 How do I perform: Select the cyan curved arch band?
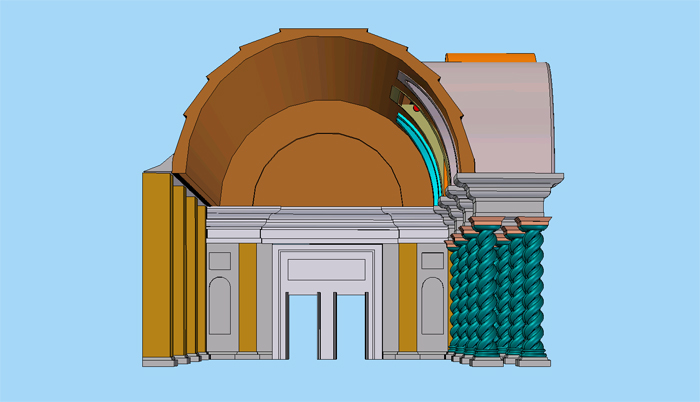click(x=422, y=152)
